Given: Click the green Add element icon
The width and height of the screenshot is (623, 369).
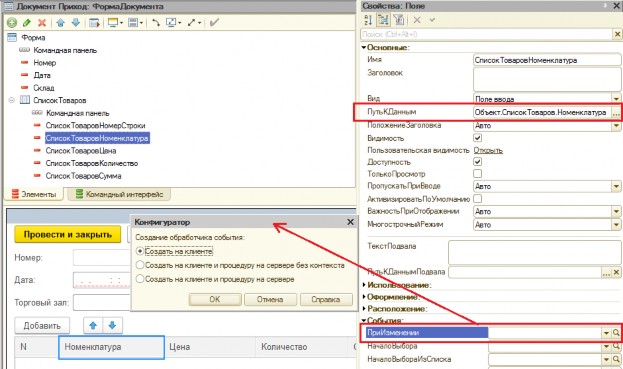Looking at the screenshot, I should [x=12, y=23].
